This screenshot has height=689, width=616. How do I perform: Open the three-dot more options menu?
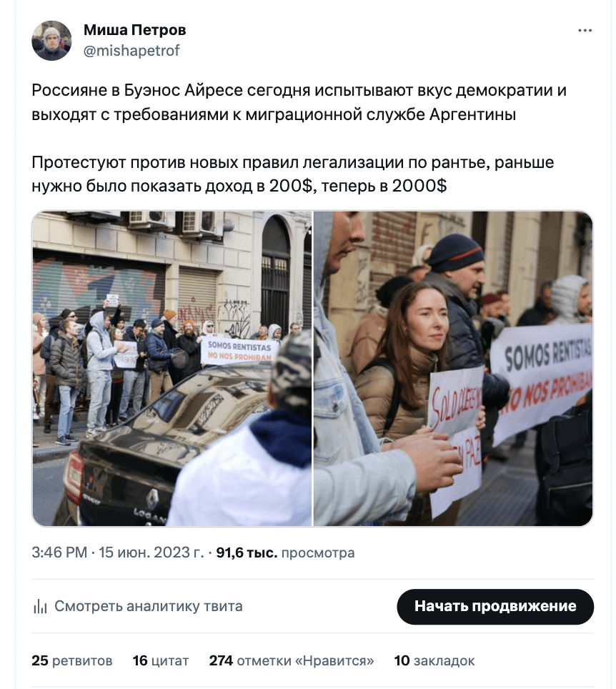click(585, 31)
